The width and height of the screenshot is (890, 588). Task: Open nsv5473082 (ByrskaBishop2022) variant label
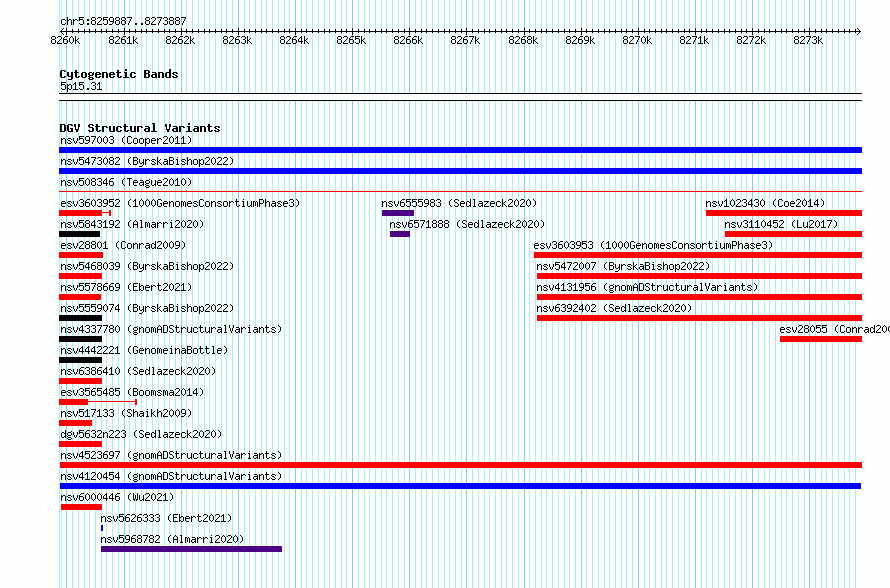[x=147, y=161]
